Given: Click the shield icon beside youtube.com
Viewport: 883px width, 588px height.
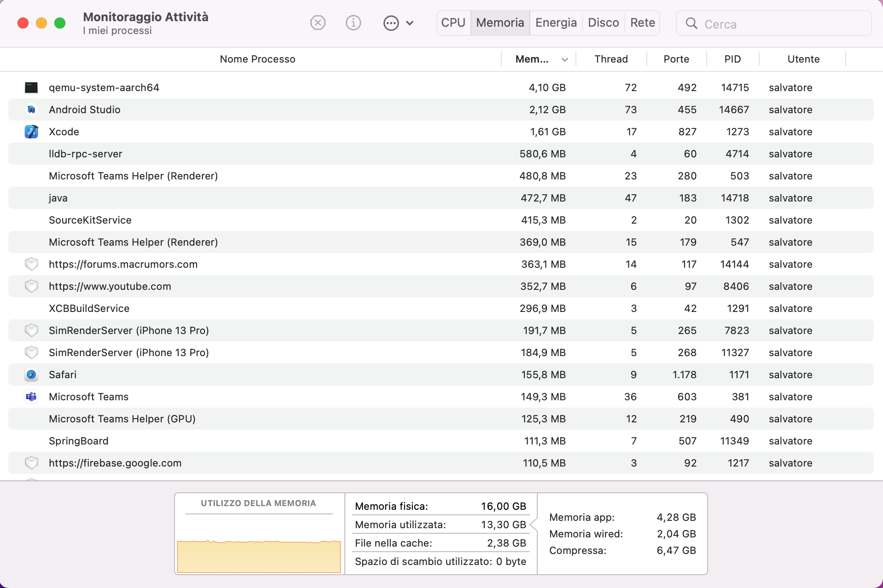Looking at the screenshot, I should (x=31, y=286).
